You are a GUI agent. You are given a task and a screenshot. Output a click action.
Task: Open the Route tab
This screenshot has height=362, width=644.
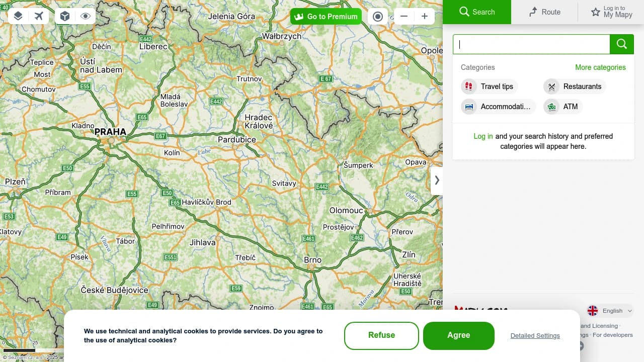click(x=544, y=12)
